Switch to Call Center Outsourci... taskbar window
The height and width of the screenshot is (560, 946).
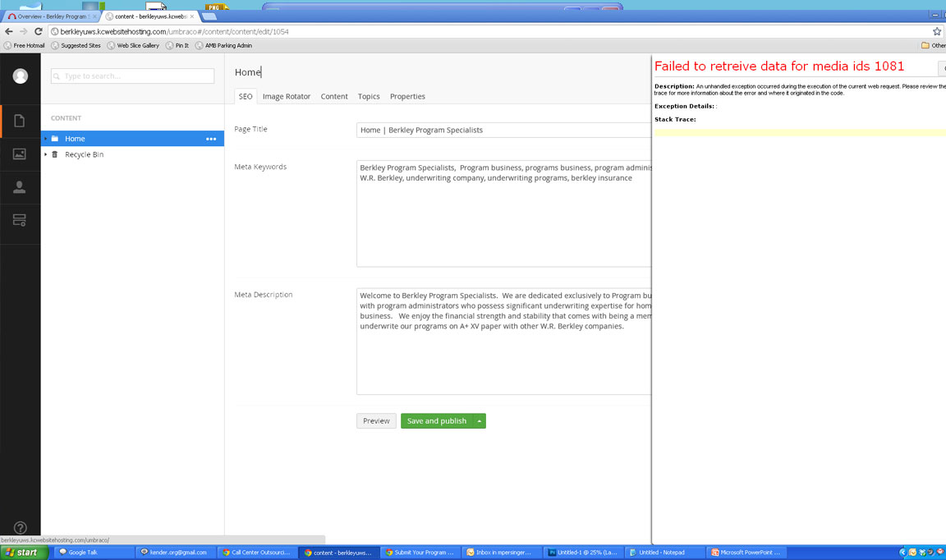[x=258, y=553]
